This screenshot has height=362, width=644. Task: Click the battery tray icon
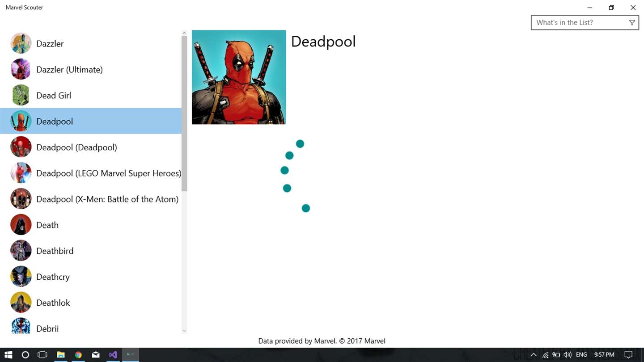[556, 355]
